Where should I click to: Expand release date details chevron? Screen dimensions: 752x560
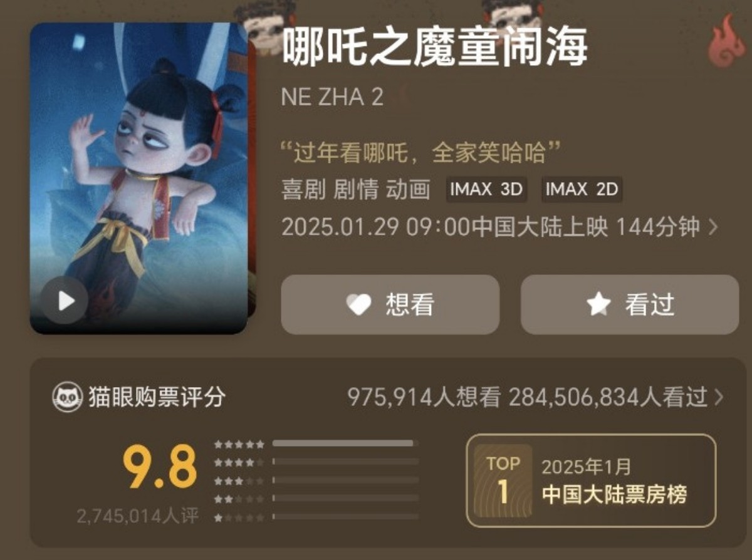(x=712, y=227)
